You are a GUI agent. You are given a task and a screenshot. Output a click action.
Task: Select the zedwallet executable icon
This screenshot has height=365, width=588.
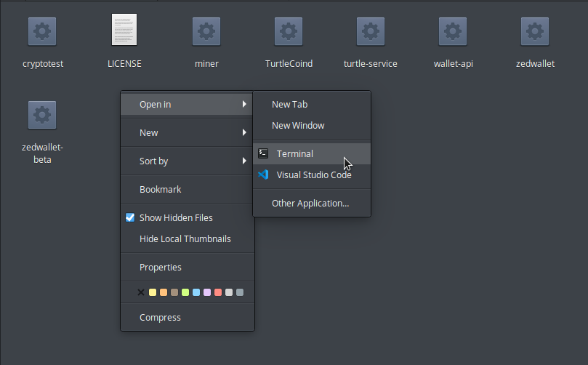pos(535,31)
